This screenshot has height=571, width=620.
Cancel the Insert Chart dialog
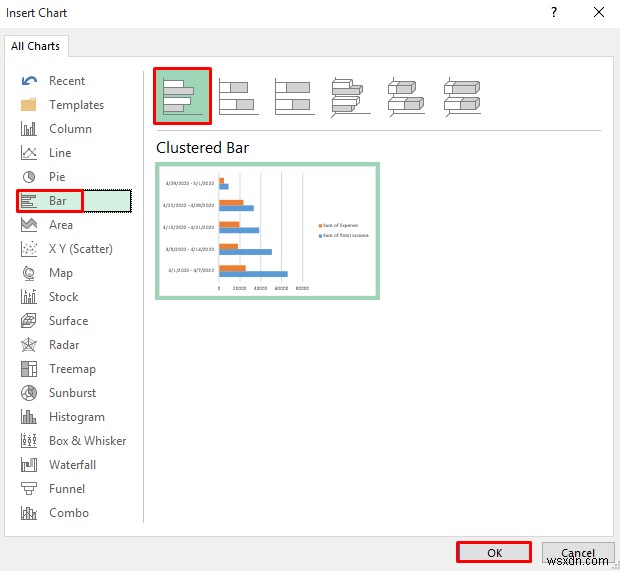tap(577, 552)
